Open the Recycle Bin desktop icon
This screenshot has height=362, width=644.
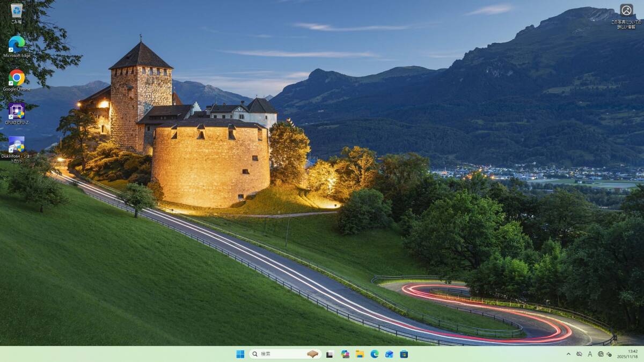coord(17,11)
